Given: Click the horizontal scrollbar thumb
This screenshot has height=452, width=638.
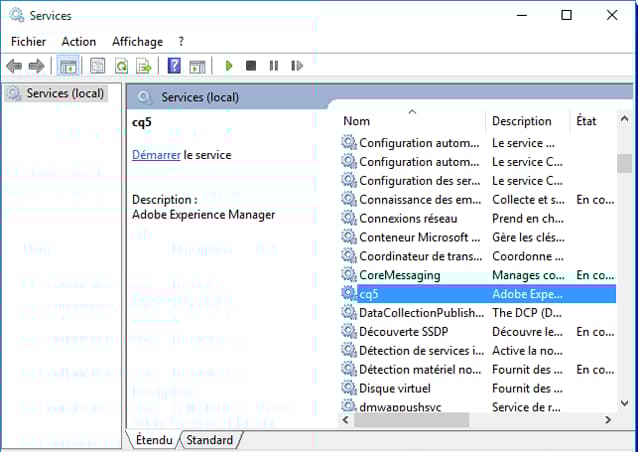Looking at the screenshot, I should [412, 419].
